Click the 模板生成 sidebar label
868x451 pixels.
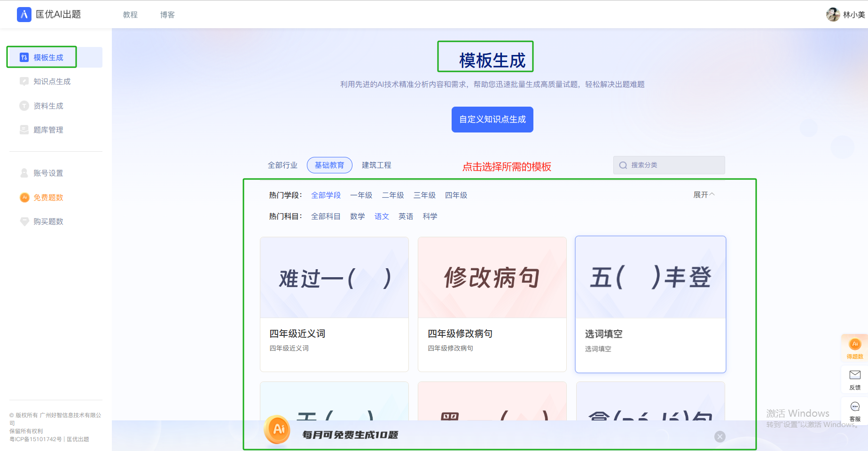coord(48,57)
